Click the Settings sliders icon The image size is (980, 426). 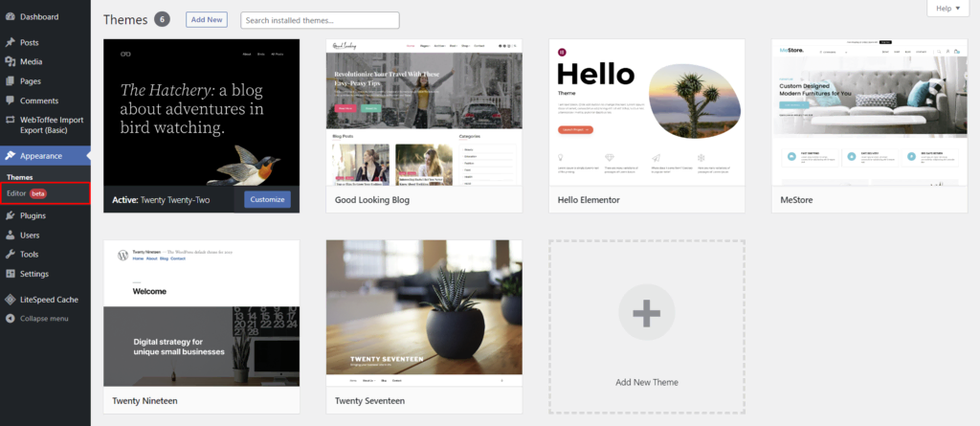point(10,274)
